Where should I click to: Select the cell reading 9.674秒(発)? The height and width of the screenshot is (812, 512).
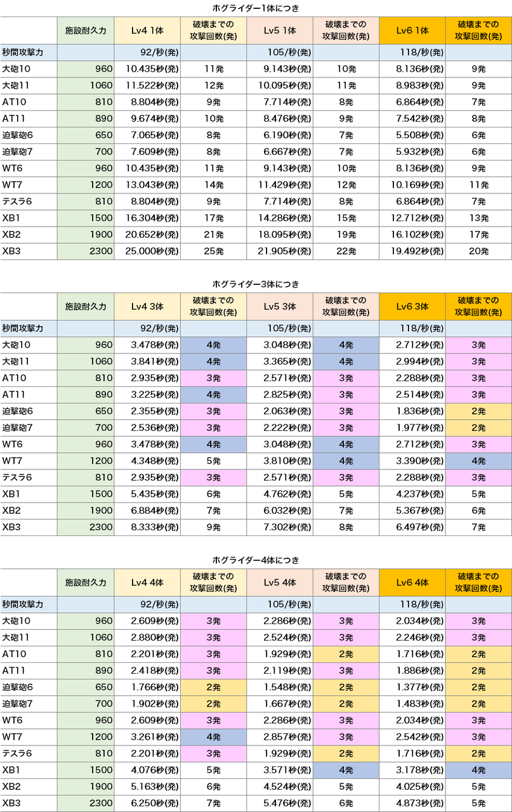pos(148,119)
